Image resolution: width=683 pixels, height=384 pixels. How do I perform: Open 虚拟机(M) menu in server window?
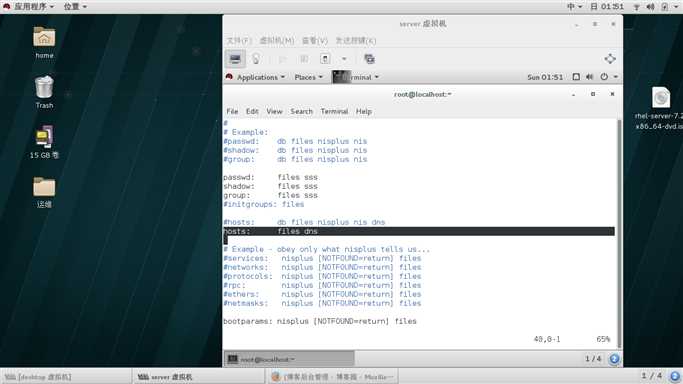(277, 40)
